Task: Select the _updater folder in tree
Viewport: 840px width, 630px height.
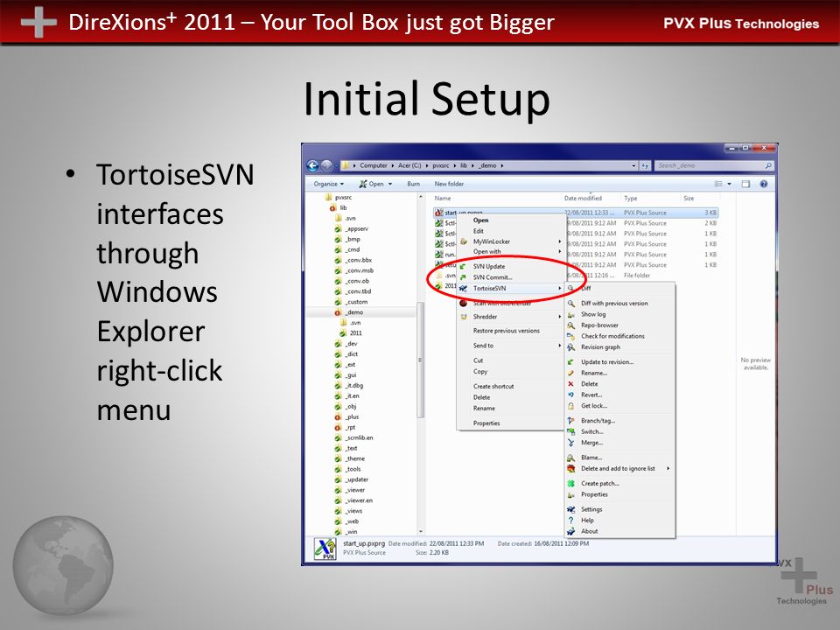Action: click(x=356, y=479)
